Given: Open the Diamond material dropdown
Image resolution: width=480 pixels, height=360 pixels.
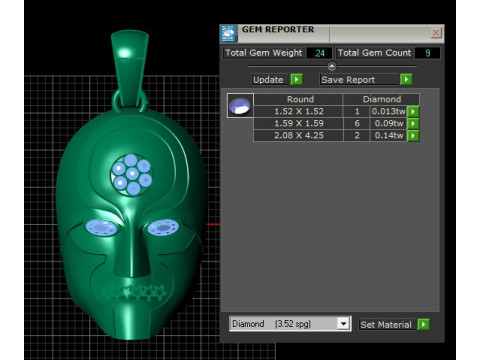Looking at the screenshot, I should [343, 324].
